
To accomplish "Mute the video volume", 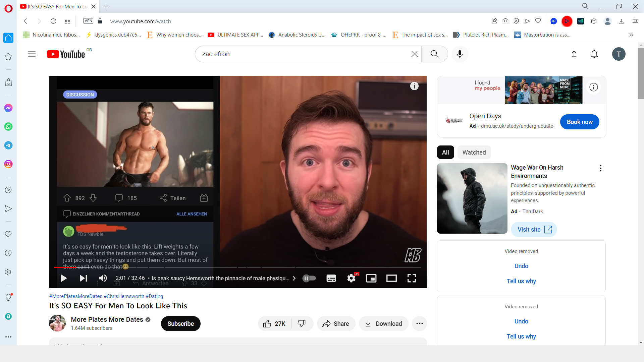I will [x=103, y=278].
